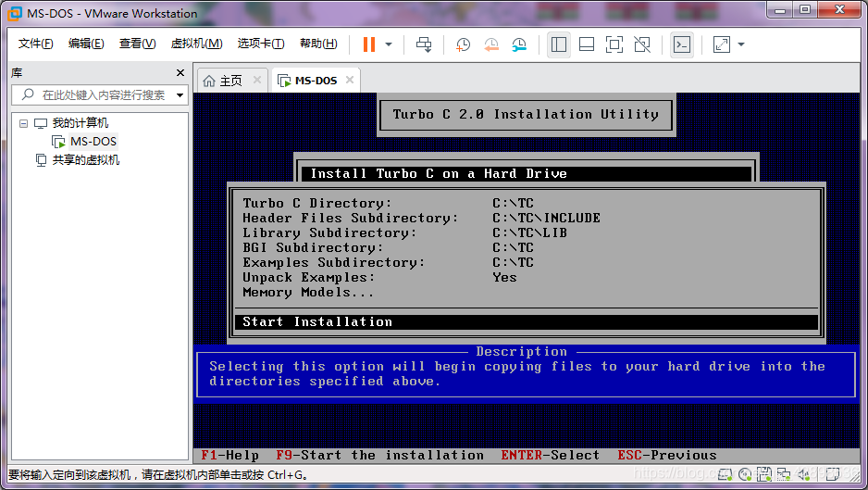This screenshot has height=490, width=868.
Task: Select 共享的虚拟机 in the library tree
Action: pos(86,160)
